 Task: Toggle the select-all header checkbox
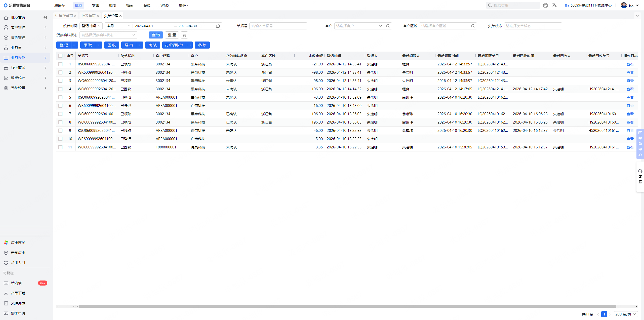60,56
